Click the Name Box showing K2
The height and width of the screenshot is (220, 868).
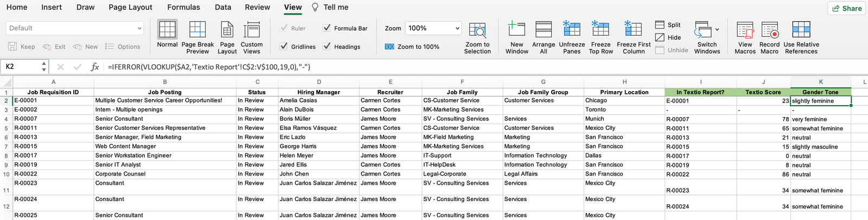(21, 67)
